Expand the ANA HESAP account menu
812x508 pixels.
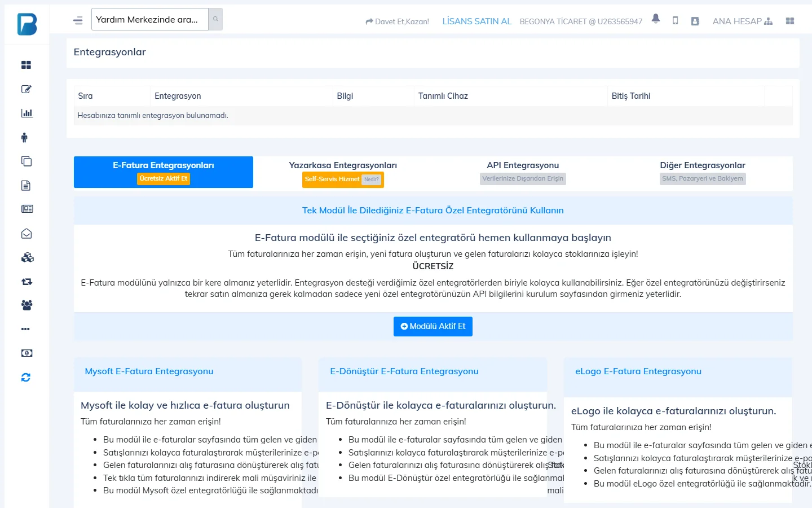[742, 21]
